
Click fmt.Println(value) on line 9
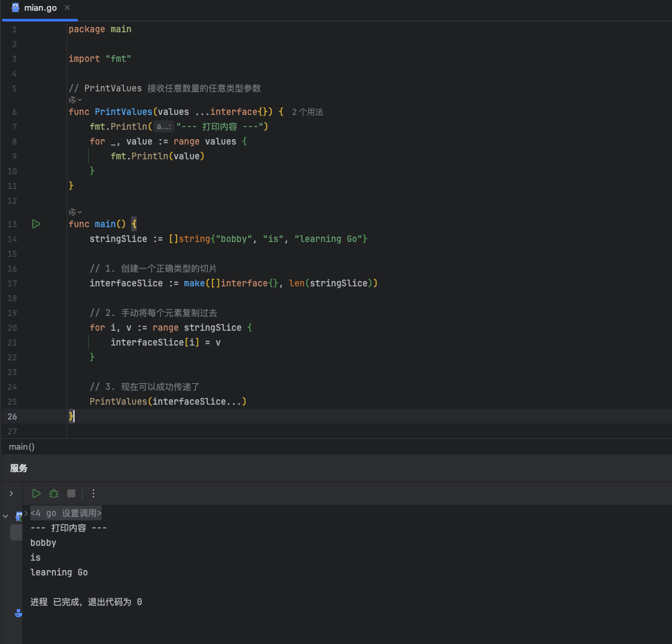[157, 156]
